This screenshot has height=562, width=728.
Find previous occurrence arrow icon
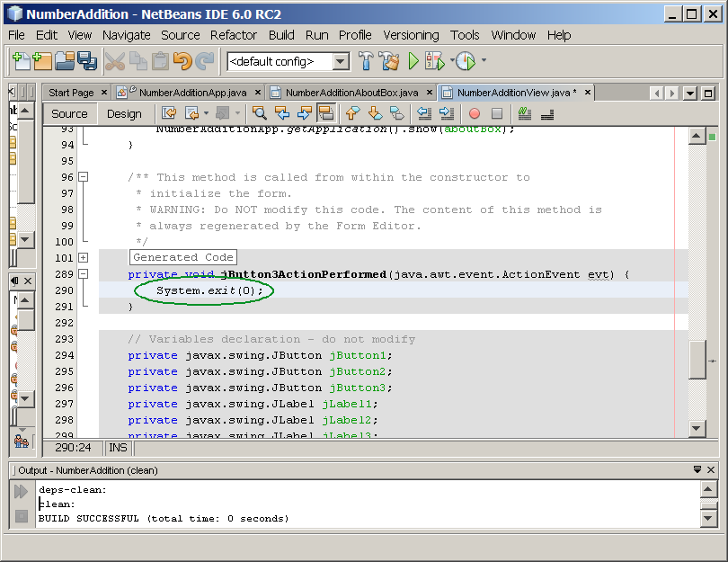click(282, 113)
